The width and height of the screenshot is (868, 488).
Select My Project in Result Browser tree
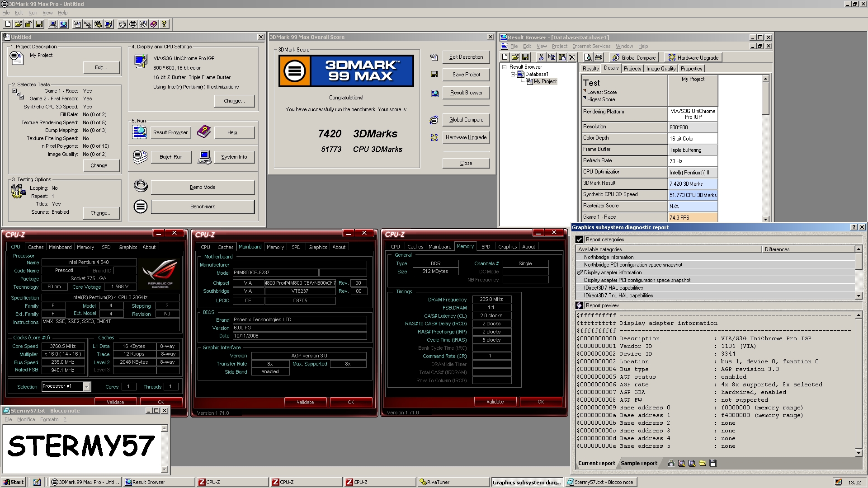click(545, 81)
